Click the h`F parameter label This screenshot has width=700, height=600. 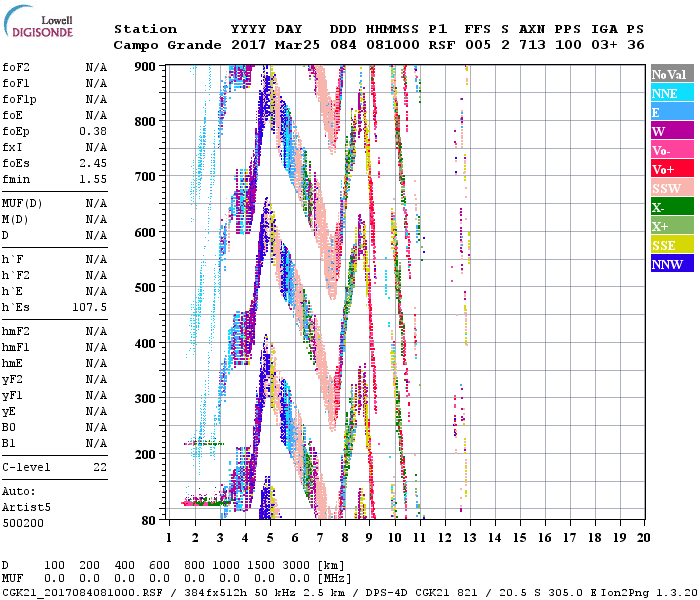pyautogui.click(x=12, y=259)
